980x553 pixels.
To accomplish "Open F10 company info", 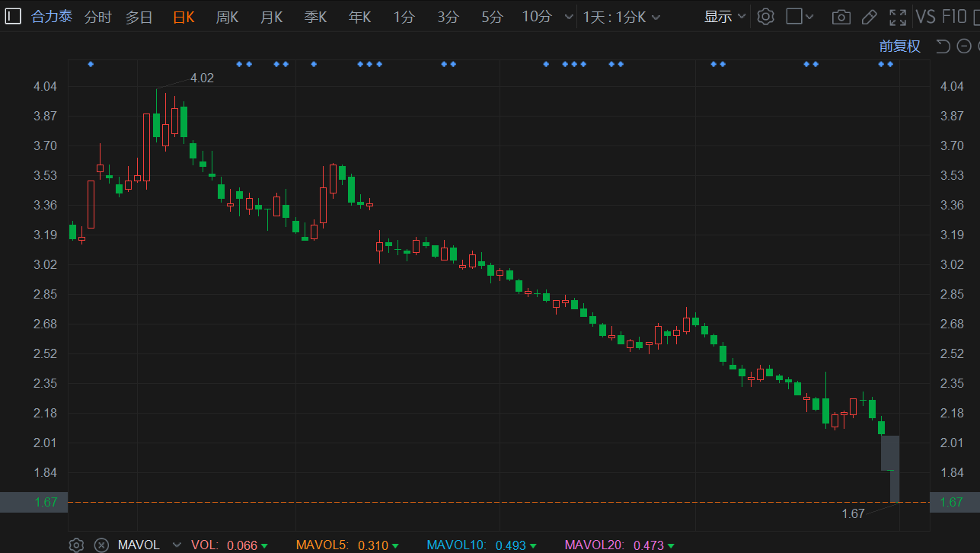I will [955, 17].
